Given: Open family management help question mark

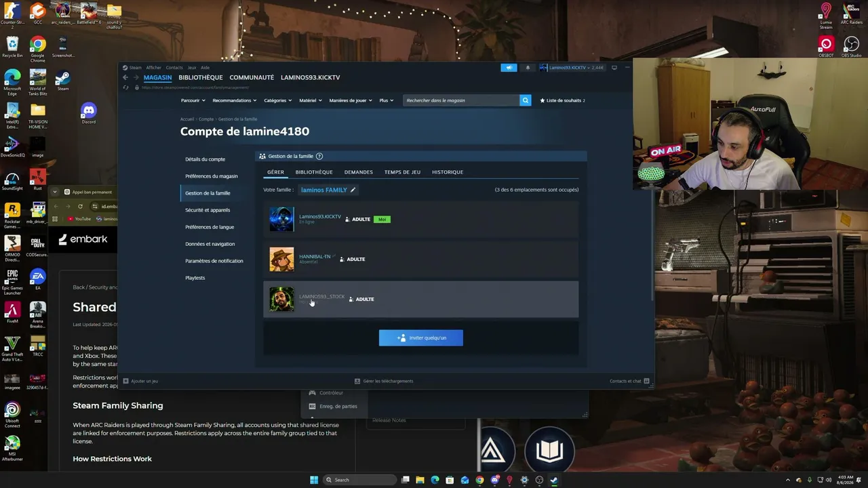Looking at the screenshot, I should (x=319, y=157).
